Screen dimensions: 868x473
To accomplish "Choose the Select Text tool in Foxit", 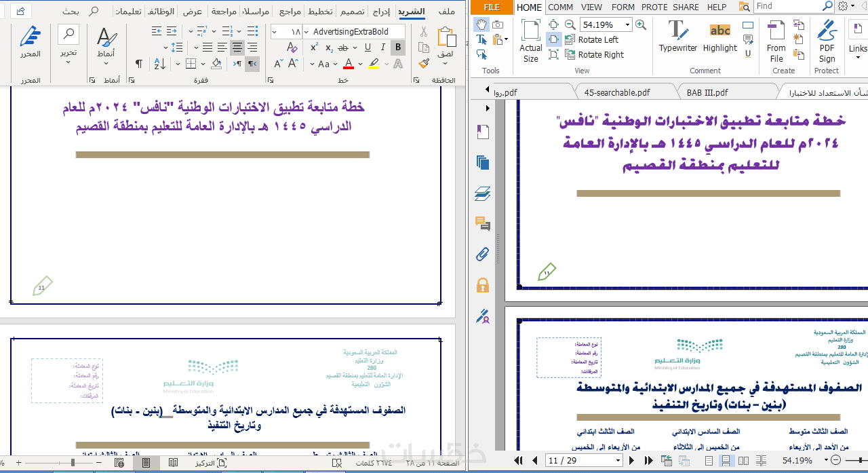I will pos(481,40).
